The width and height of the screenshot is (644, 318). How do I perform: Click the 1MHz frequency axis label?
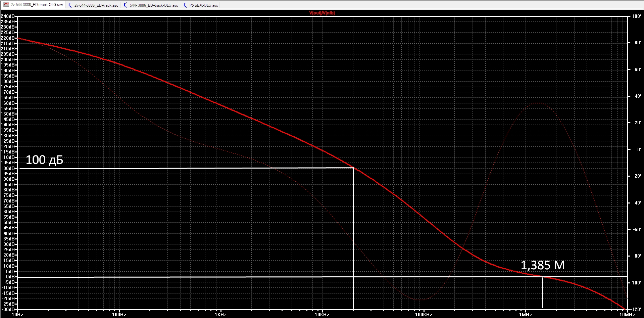(526, 315)
